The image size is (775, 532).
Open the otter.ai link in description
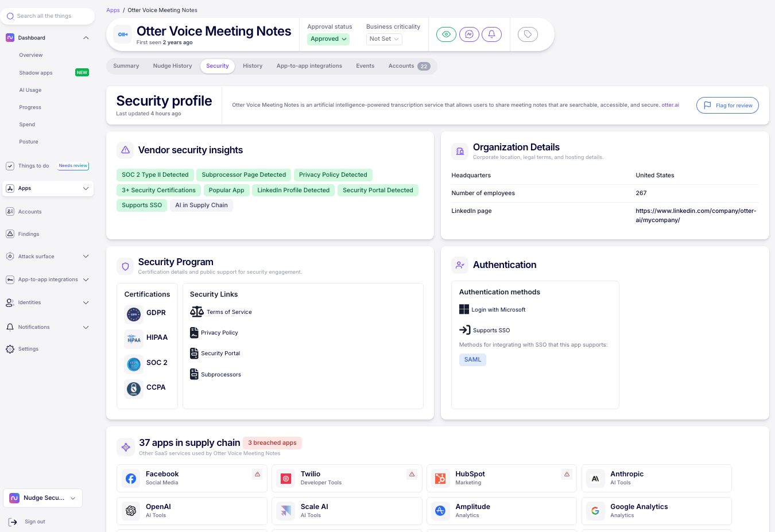(x=670, y=105)
